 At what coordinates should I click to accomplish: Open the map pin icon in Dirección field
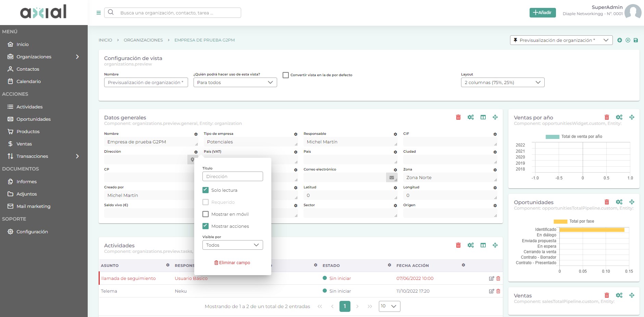click(192, 160)
